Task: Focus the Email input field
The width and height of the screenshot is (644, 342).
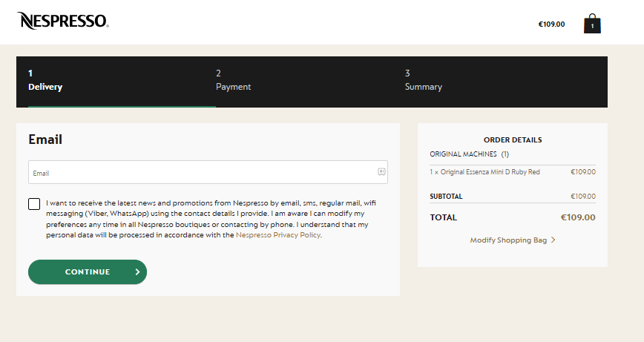Action: pyautogui.click(x=208, y=172)
